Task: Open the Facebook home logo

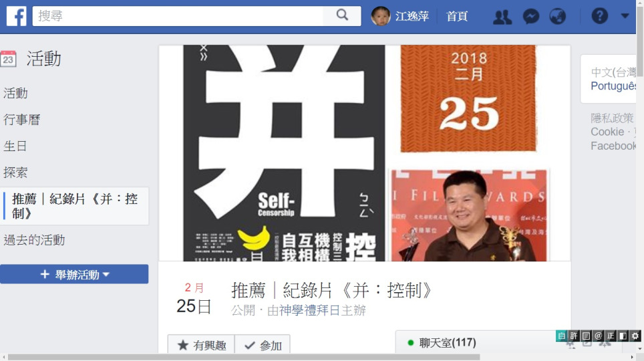Action: [x=17, y=16]
